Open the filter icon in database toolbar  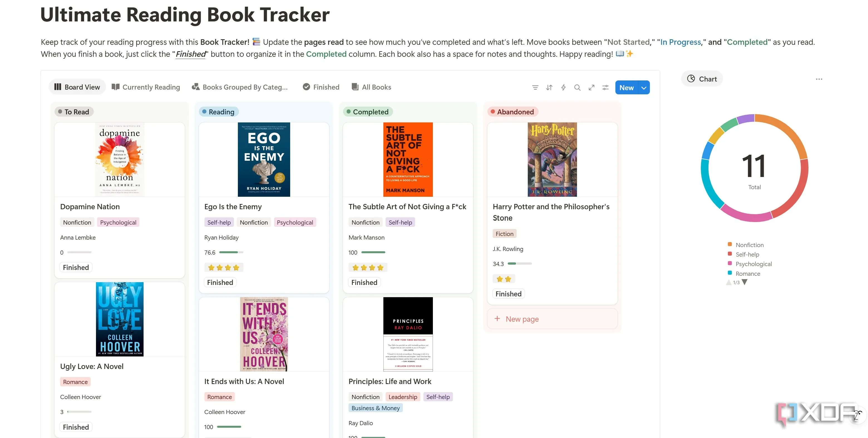tap(535, 88)
